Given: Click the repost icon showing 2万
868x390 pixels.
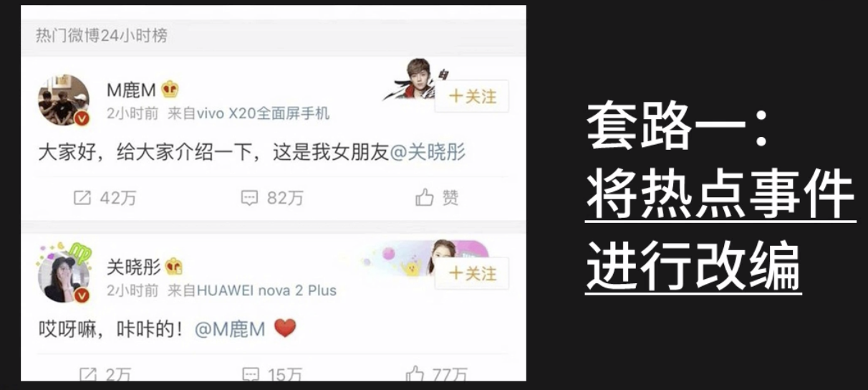Looking at the screenshot, I should point(87,374).
